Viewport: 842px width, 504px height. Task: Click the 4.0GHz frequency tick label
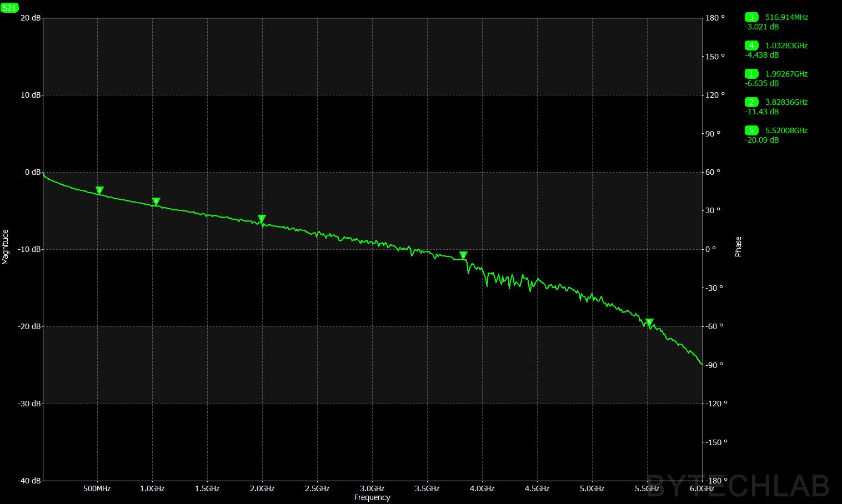click(x=482, y=488)
